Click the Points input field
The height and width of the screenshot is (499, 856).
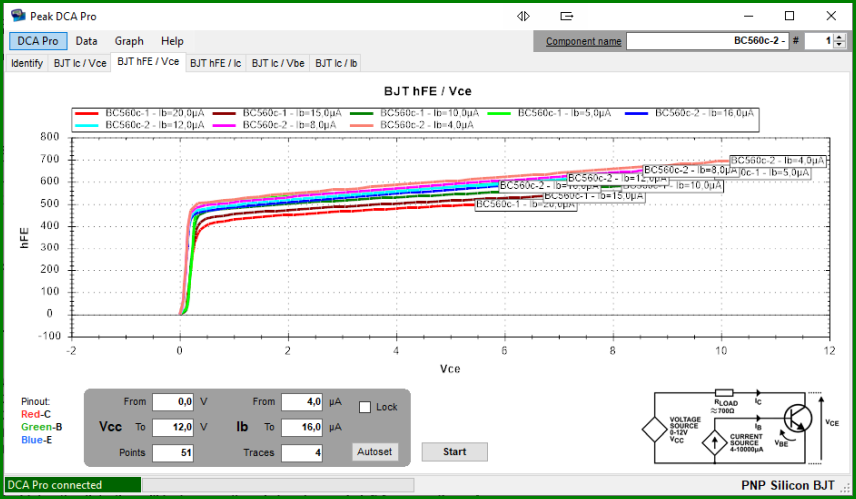pos(173,453)
